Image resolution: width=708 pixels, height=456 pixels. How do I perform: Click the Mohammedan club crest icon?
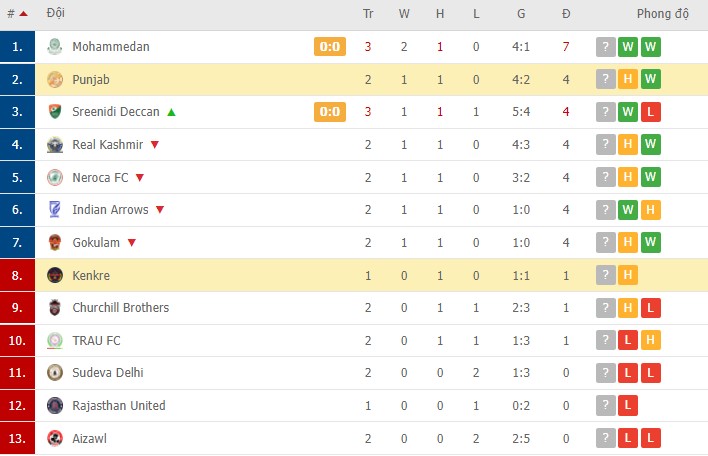(55, 47)
